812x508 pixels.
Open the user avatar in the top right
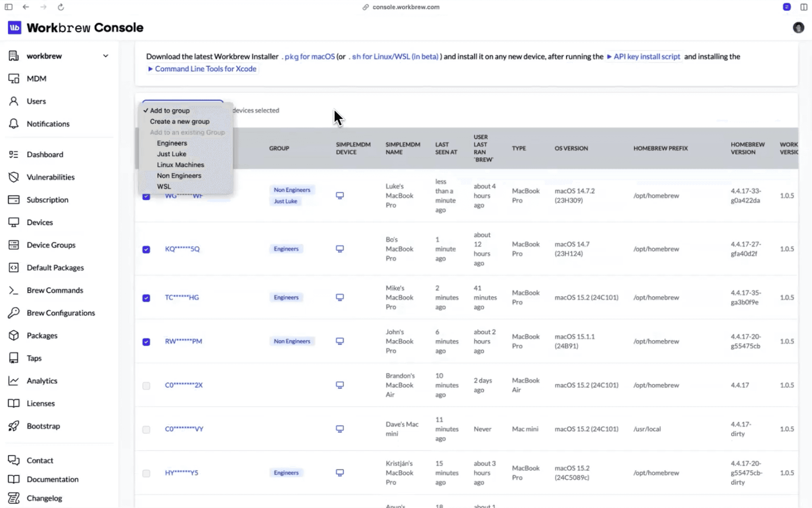[798, 27]
